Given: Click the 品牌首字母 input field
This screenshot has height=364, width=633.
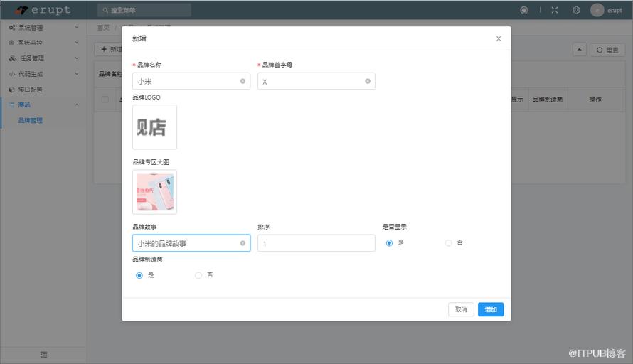Looking at the screenshot, I should pyautogui.click(x=316, y=81).
